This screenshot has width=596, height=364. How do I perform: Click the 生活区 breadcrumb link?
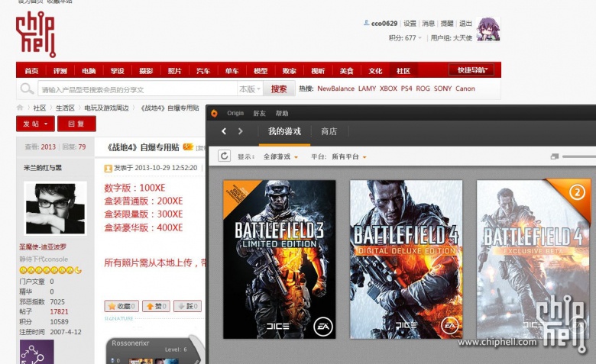tap(65, 108)
